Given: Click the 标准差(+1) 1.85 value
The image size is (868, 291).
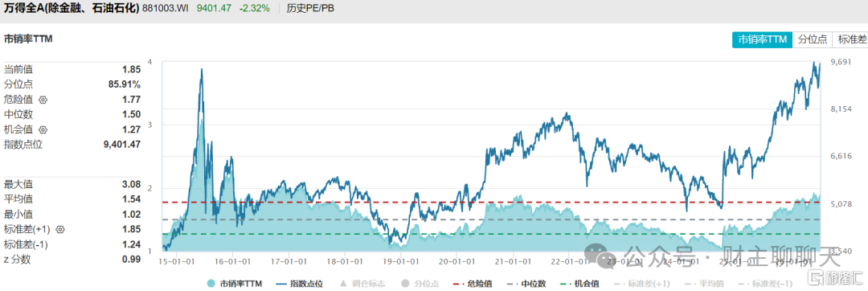Looking at the screenshot, I should click(x=132, y=229).
